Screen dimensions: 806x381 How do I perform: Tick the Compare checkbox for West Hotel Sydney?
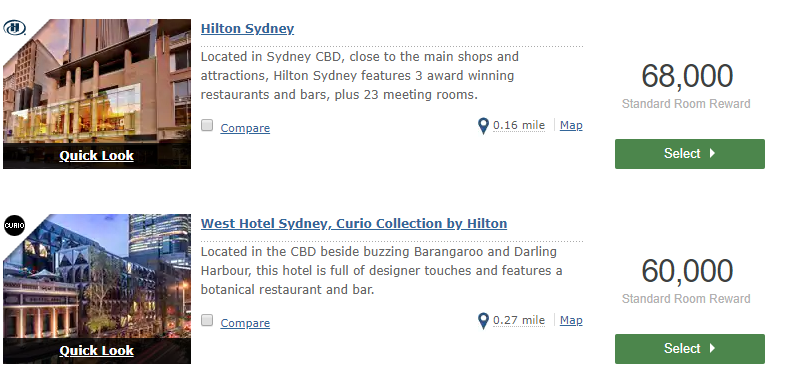[207, 320]
